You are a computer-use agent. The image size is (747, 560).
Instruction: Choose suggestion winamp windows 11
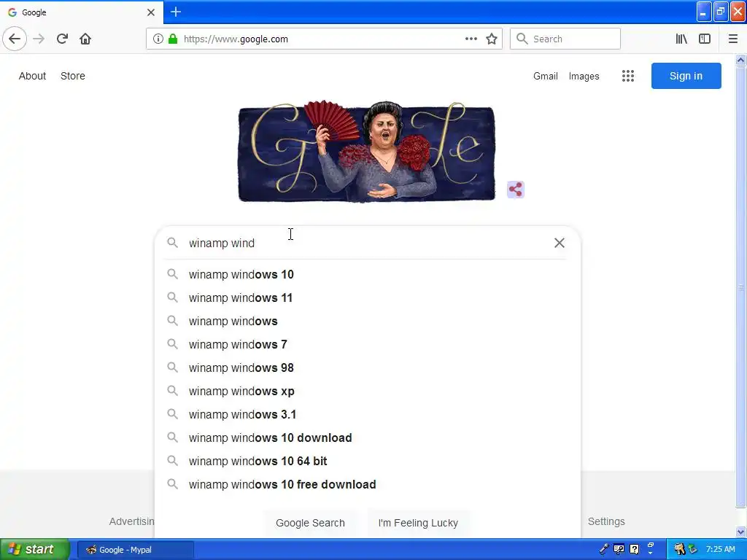click(368, 297)
